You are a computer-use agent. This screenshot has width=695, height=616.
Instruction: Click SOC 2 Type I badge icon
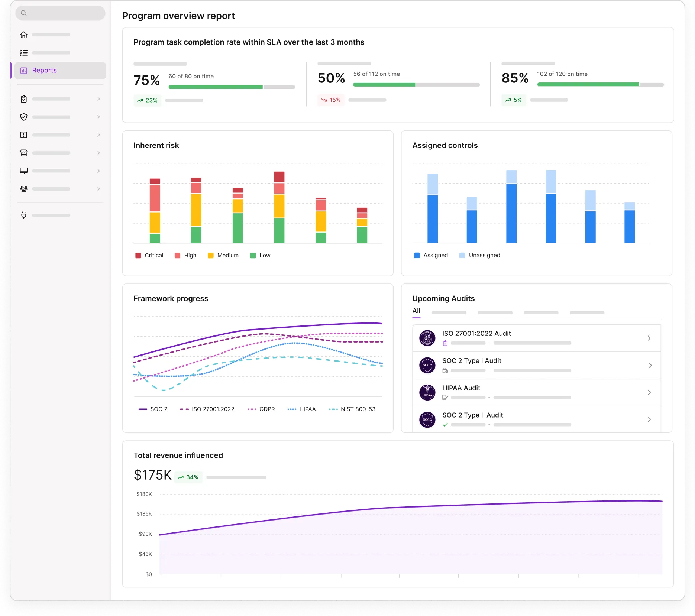point(427,366)
